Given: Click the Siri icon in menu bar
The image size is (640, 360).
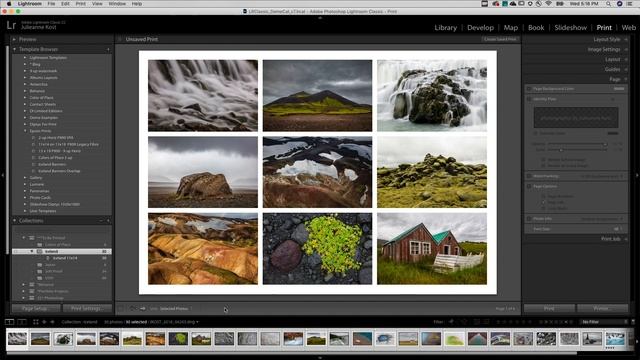Looking at the screenshot, I should click(620, 4).
